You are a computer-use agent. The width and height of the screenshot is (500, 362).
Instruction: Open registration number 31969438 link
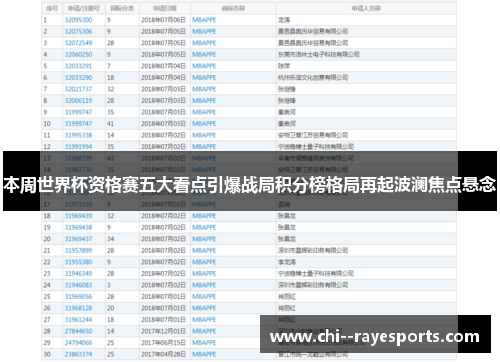(78, 227)
